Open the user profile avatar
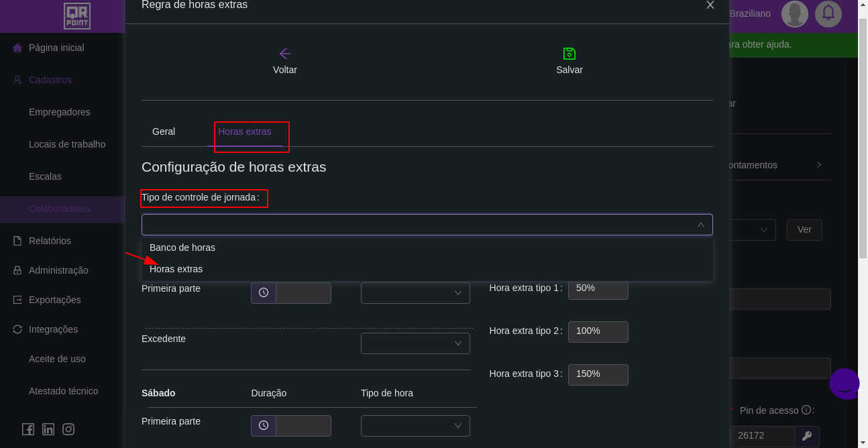Viewport: 868px width, 448px height. coord(795,13)
